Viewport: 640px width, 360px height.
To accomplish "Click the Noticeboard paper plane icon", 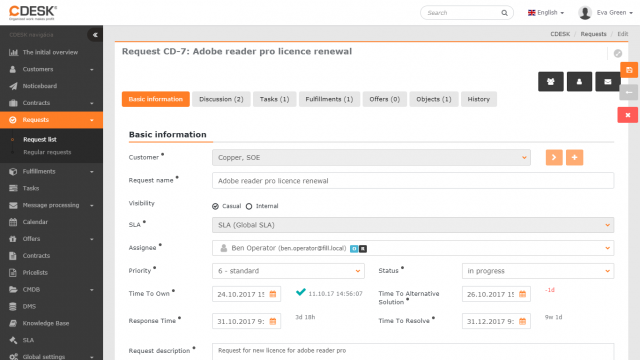I will (13, 86).
